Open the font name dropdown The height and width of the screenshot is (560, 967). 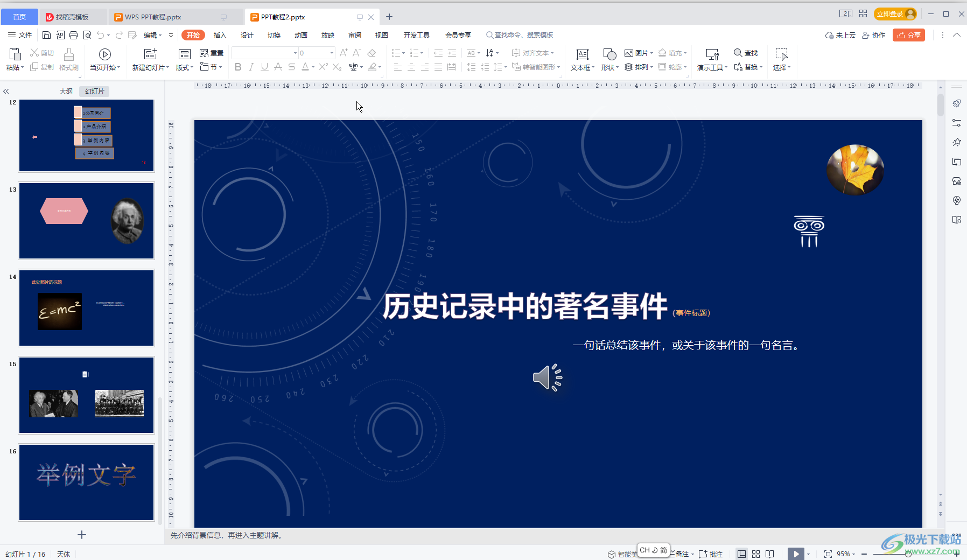[295, 53]
